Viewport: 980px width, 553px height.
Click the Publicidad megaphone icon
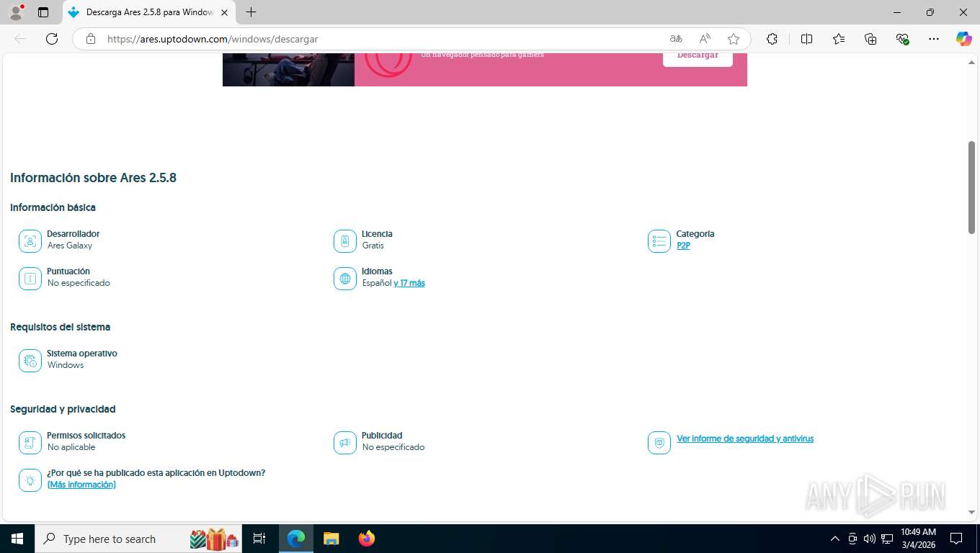[345, 443]
